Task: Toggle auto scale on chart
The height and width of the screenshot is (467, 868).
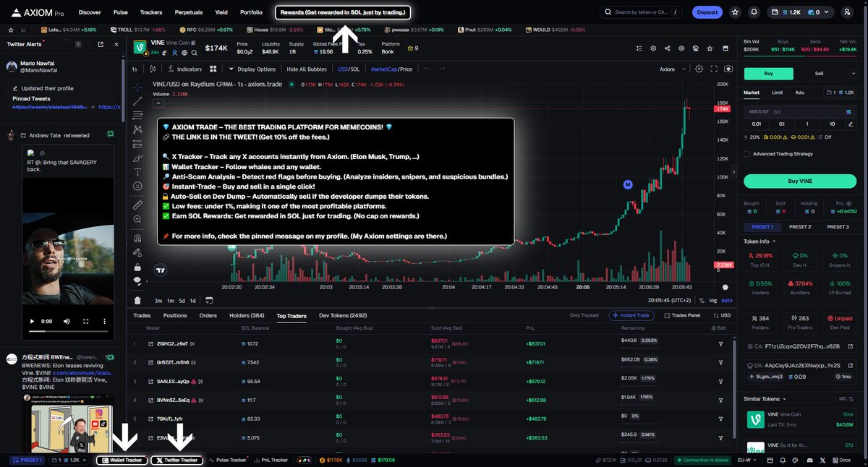Action: [727, 300]
